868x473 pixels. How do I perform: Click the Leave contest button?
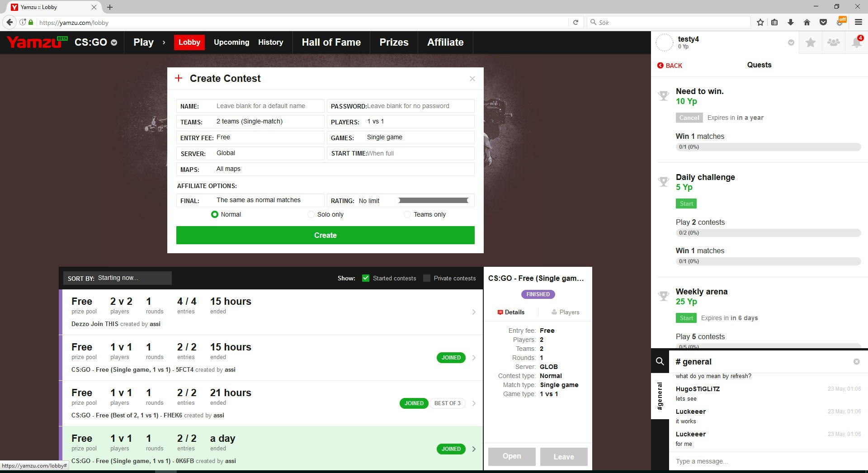[564, 457]
